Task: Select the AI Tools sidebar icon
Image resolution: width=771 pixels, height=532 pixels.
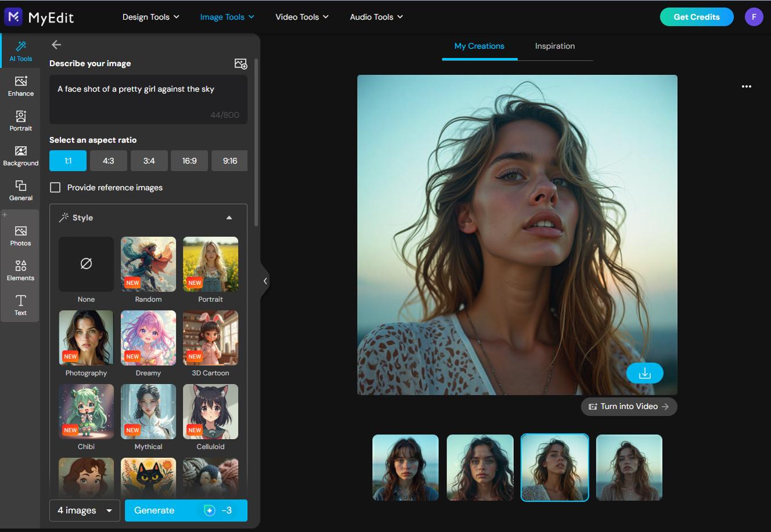Action: coord(20,51)
